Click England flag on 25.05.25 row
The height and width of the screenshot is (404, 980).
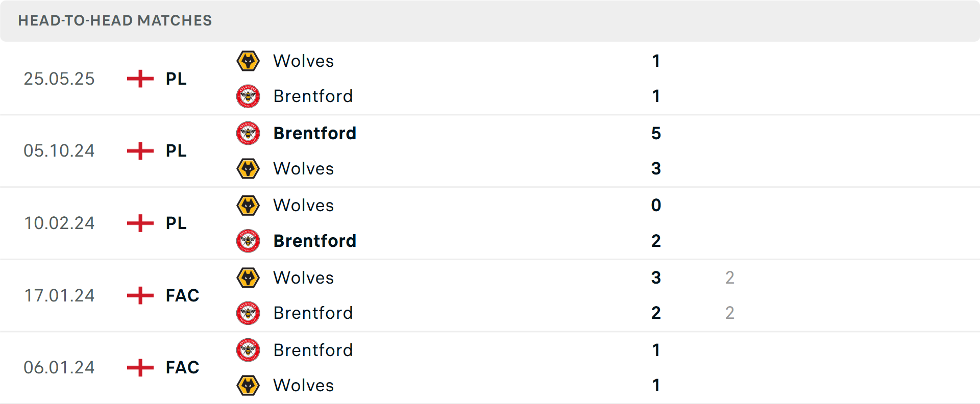pos(140,79)
